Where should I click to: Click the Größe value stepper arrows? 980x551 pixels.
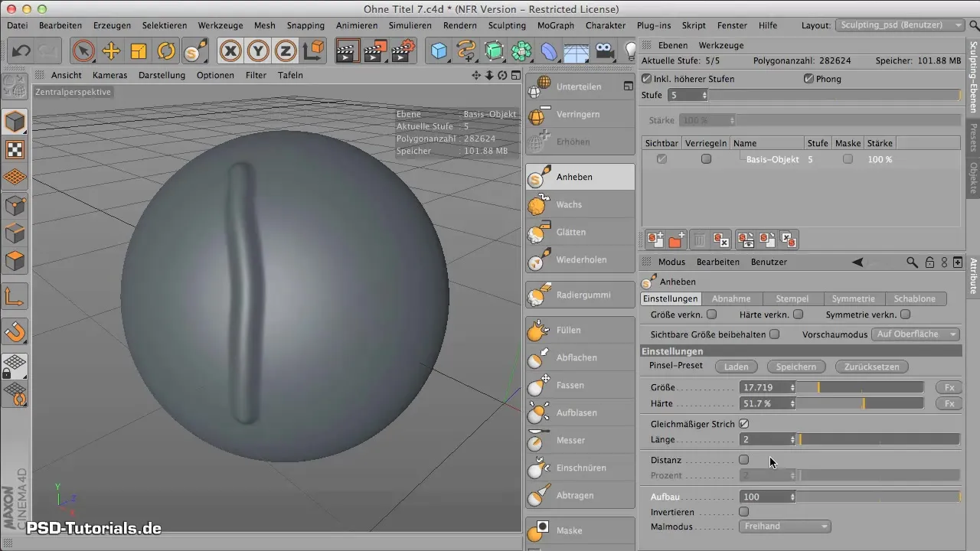(x=792, y=387)
